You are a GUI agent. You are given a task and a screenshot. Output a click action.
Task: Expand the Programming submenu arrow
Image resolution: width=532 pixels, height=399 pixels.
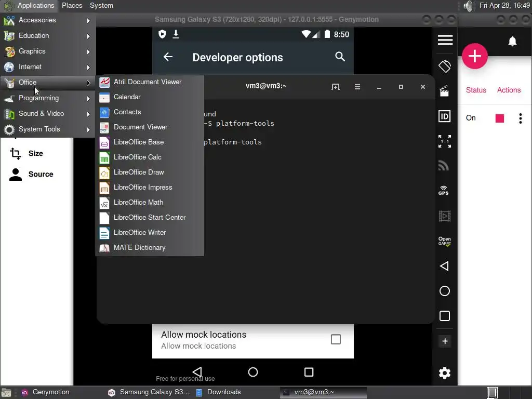[x=88, y=98]
